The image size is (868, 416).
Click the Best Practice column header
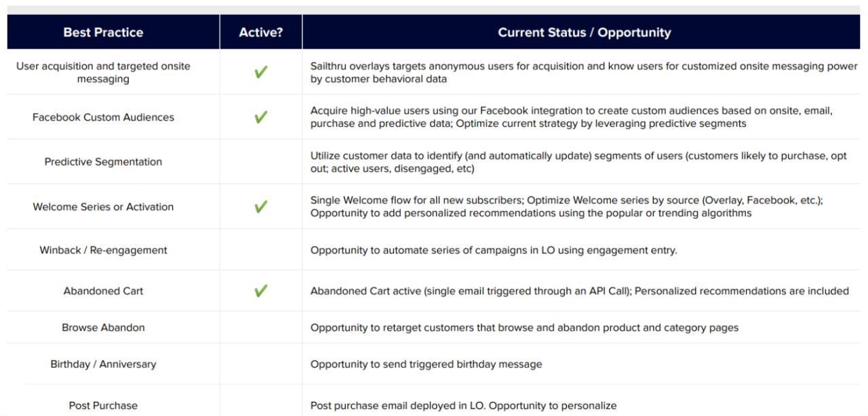[x=103, y=33]
